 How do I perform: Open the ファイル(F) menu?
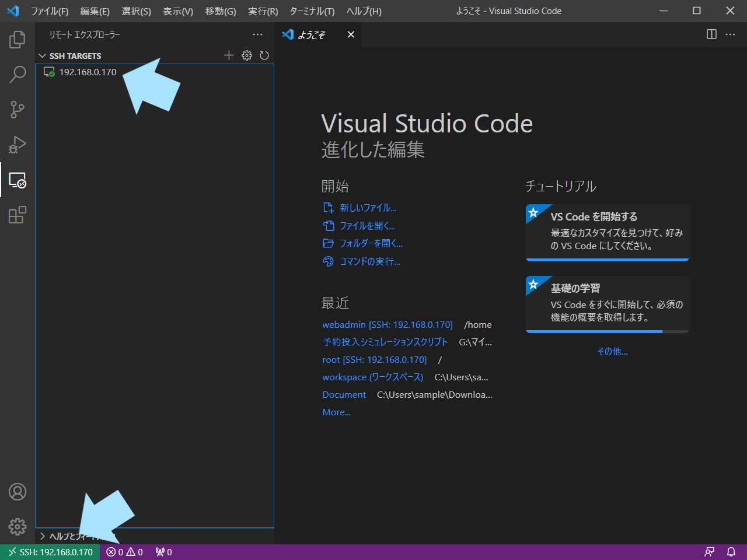click(50, 11)
